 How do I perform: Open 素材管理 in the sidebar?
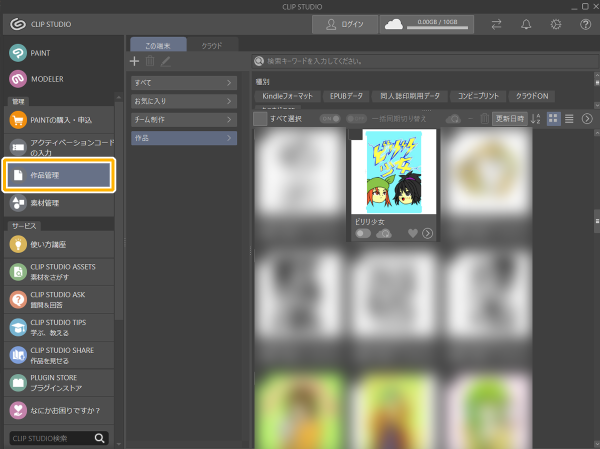[59, 203]
